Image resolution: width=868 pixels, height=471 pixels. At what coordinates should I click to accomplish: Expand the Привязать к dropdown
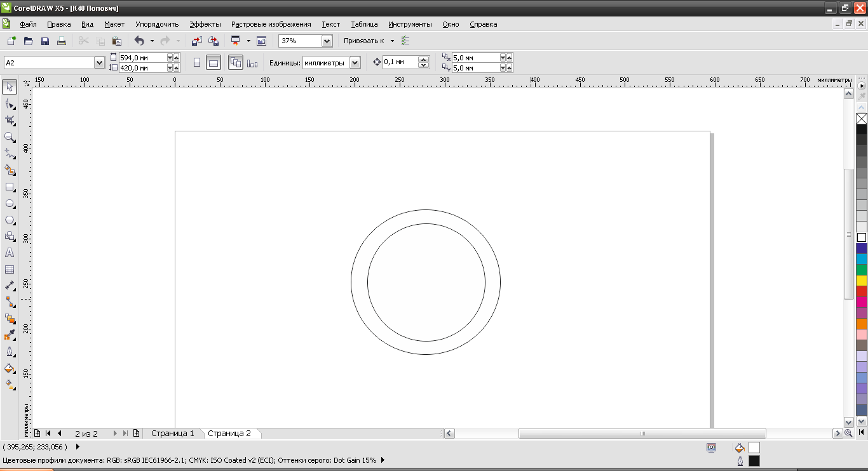pyautogui.click(x=392, y=41)
